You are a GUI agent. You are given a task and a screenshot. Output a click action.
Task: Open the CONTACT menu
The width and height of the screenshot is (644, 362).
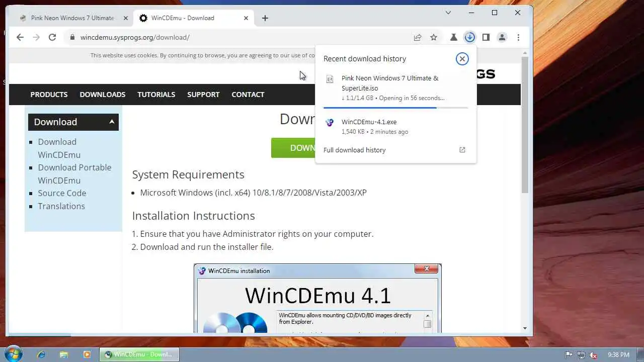[248, 95]
